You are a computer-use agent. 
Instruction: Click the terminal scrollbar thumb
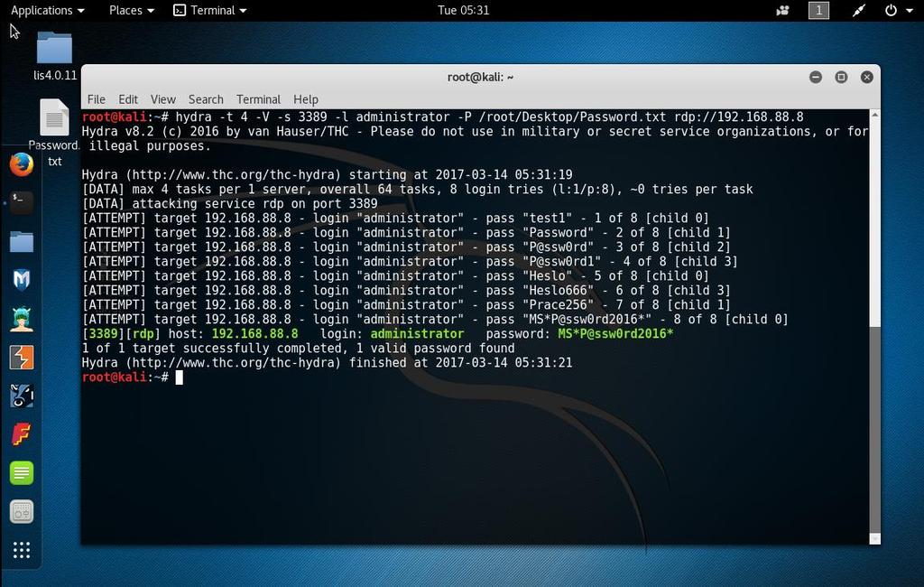(875, 428)
